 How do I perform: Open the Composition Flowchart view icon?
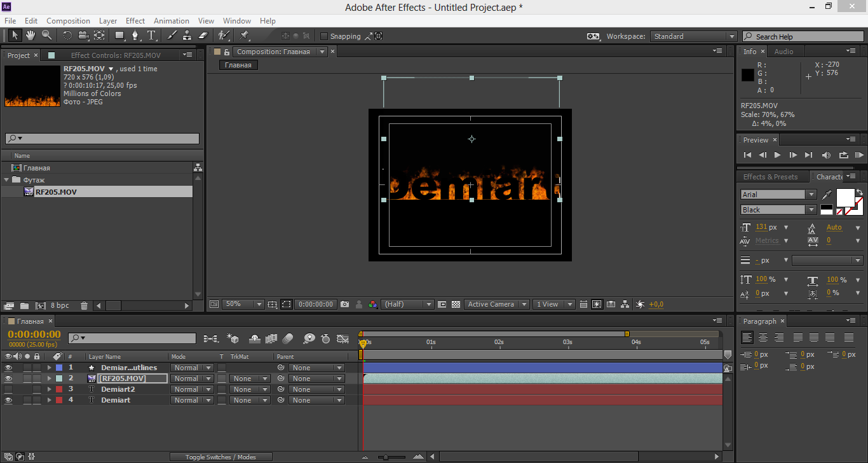pyautogui.click(x=625, y=305)
